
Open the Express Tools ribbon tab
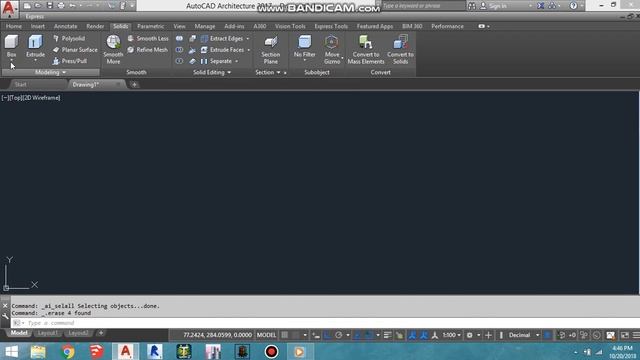click(331, 26)
